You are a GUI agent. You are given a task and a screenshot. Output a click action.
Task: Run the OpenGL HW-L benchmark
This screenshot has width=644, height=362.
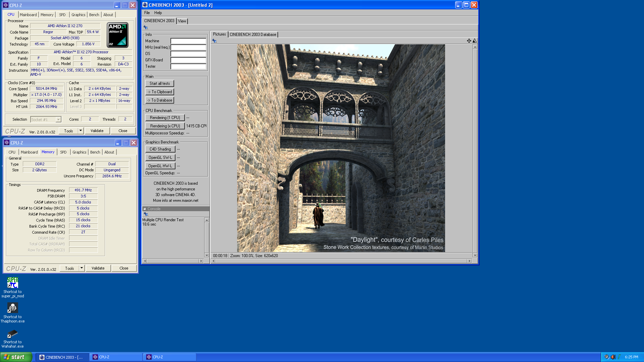[x=160, y=166]
